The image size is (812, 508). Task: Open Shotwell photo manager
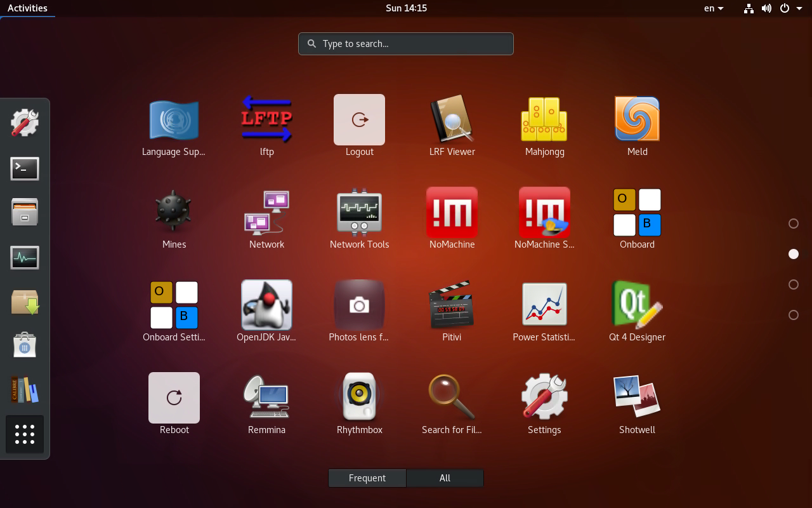point(637,398)
